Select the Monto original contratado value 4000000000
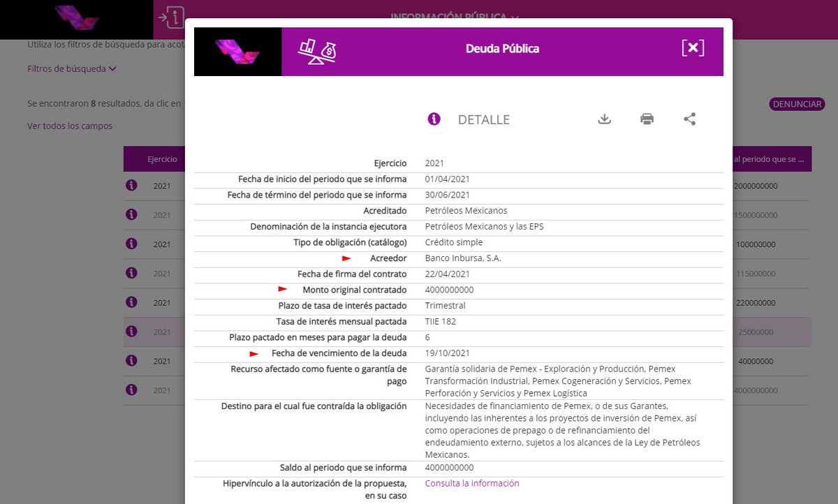838x504 pixels. [x=449, y=290]
